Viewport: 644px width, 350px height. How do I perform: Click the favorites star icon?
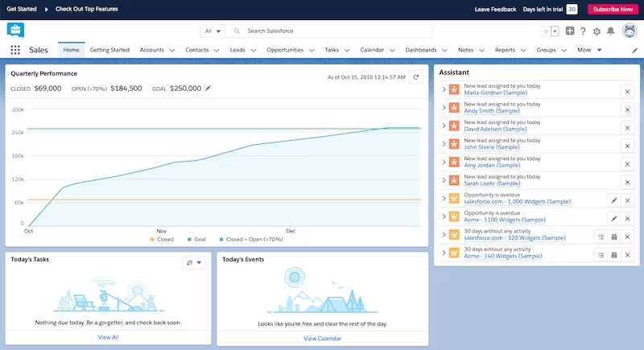(546, 31)
